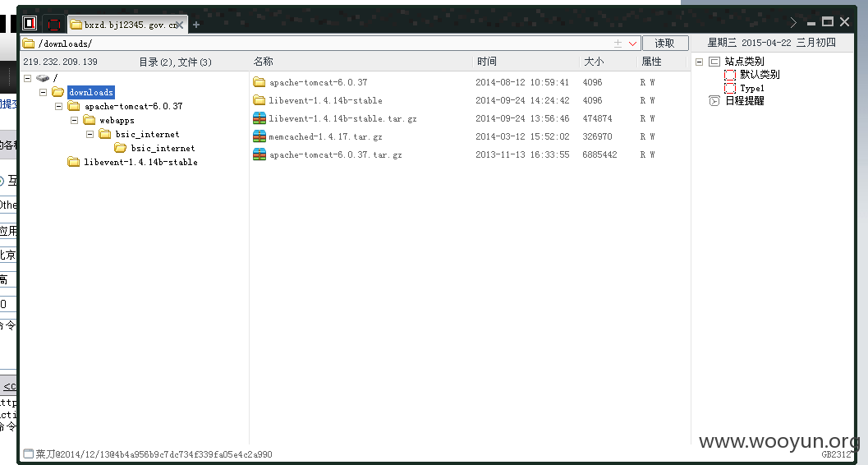Collapse the 站点类别 tree node
Screen dimensions: 868x465
tap(699, 62)
